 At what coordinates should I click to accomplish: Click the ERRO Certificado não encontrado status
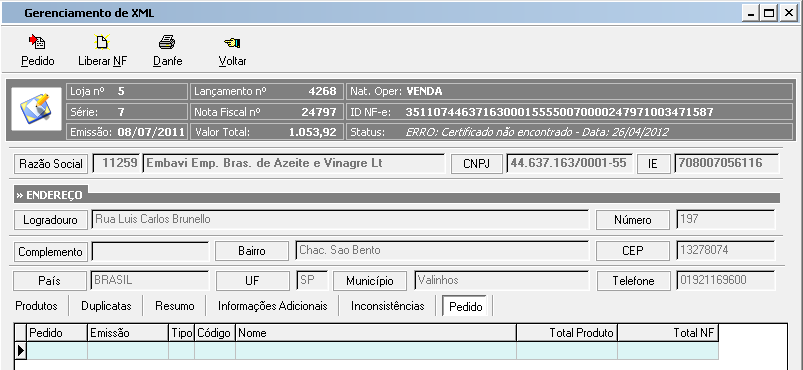pos(537,132)
